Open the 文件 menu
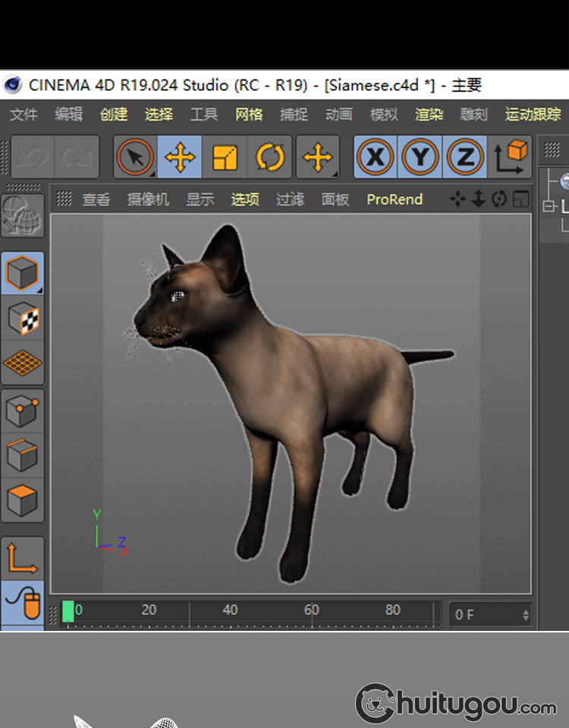 click(x=24, y=115)
